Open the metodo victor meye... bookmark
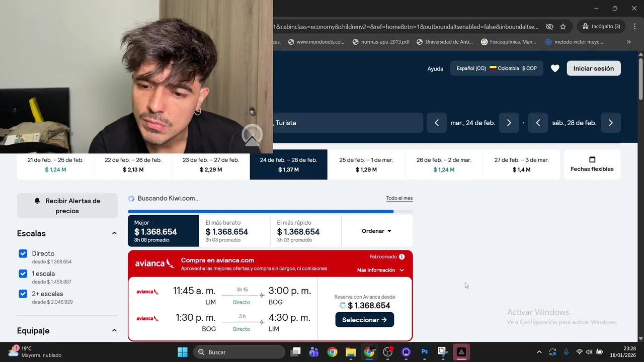 point(574,42)
